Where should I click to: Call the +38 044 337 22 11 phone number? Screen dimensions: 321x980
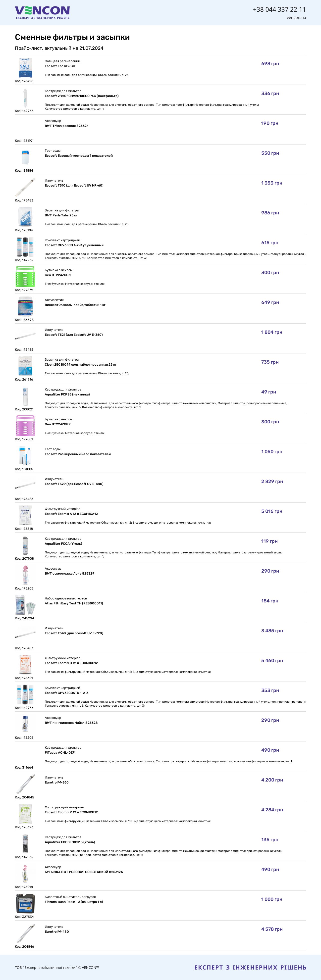point(279,9)
